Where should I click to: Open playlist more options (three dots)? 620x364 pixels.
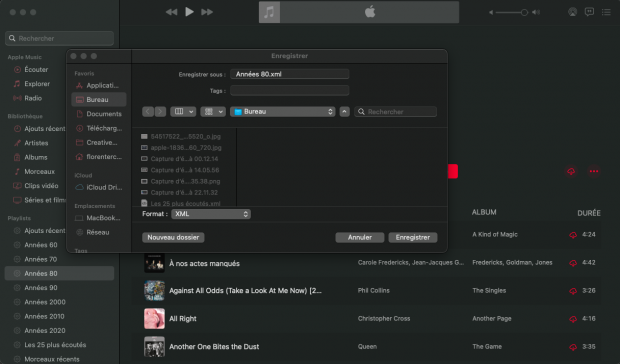(x=594, y=171)
